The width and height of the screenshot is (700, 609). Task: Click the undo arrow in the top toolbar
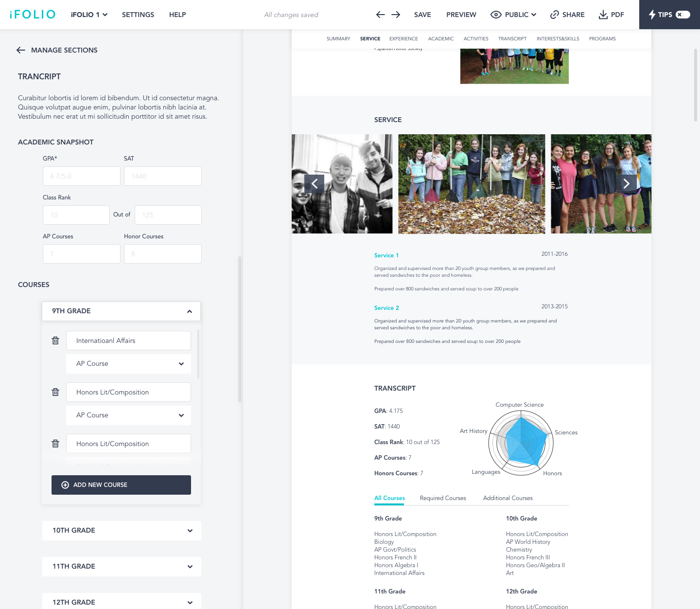(x=380, y=15)
